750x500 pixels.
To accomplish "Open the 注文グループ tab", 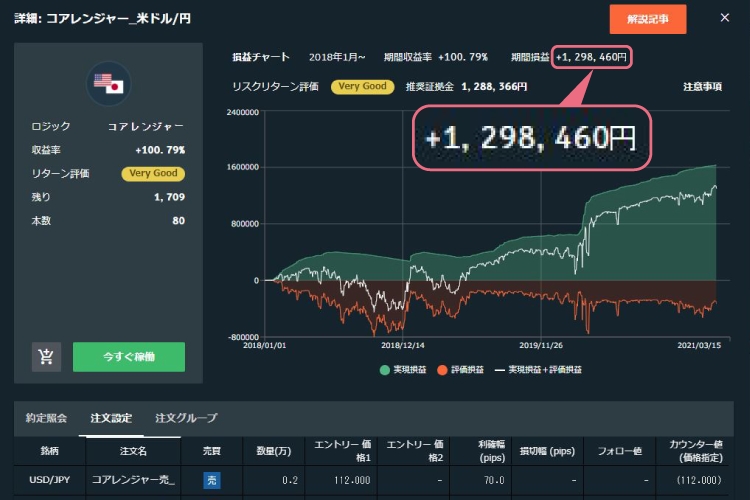I will (186, 418).
